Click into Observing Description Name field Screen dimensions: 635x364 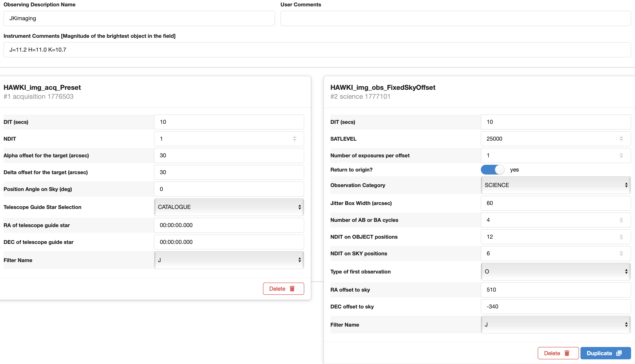point(139,18)
